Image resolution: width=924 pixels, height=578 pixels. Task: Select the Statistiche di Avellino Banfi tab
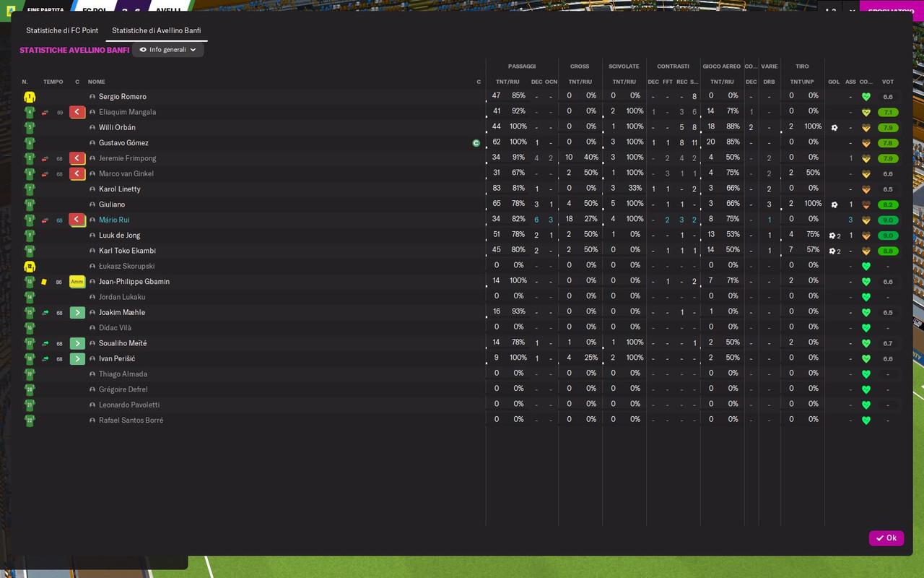click(x=157, y=30)
